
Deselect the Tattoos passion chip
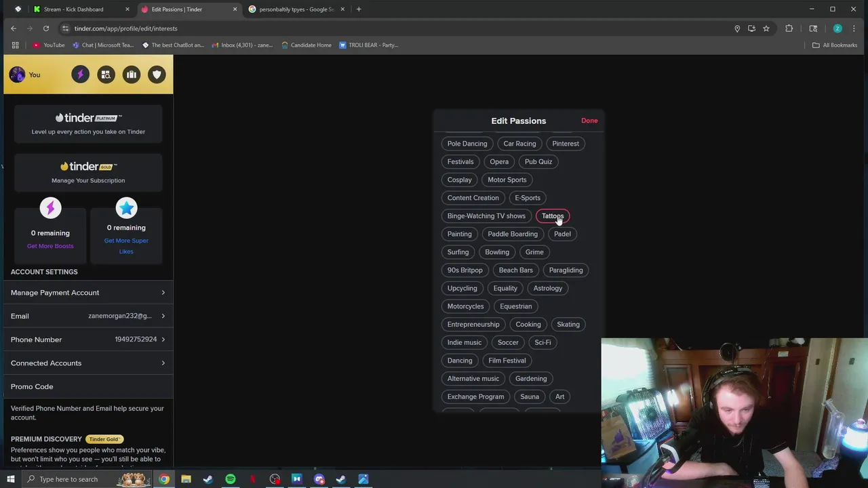[x=553, y=216]
